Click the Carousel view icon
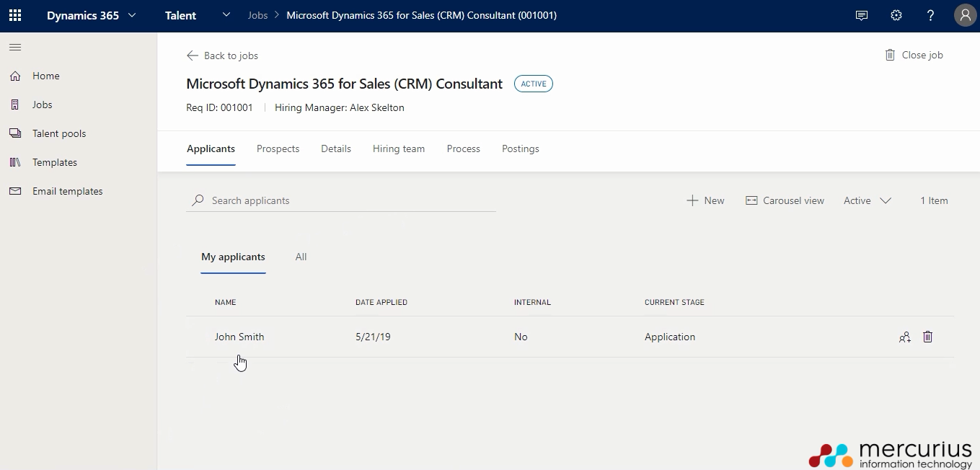Screen dimensions: 980x470 [751, 200]
